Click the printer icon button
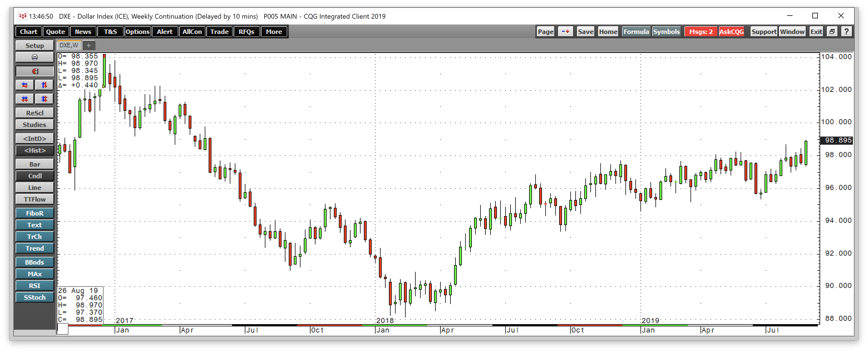Screen dimensions: 868x352 point(34,57)
